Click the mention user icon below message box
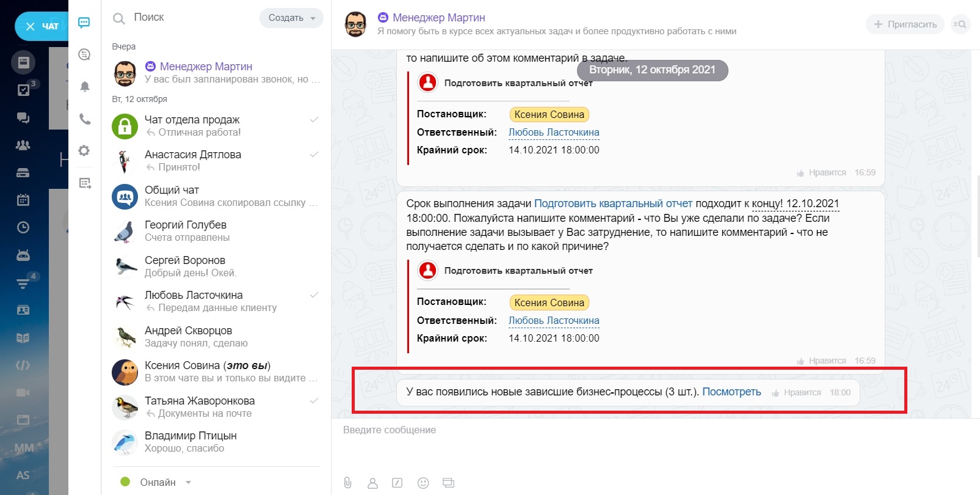 (372, 483)
